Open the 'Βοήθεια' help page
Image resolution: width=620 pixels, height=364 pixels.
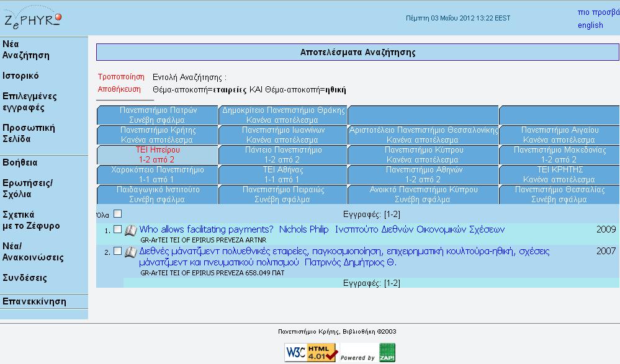pyautogui.click(x=20, y=162)
